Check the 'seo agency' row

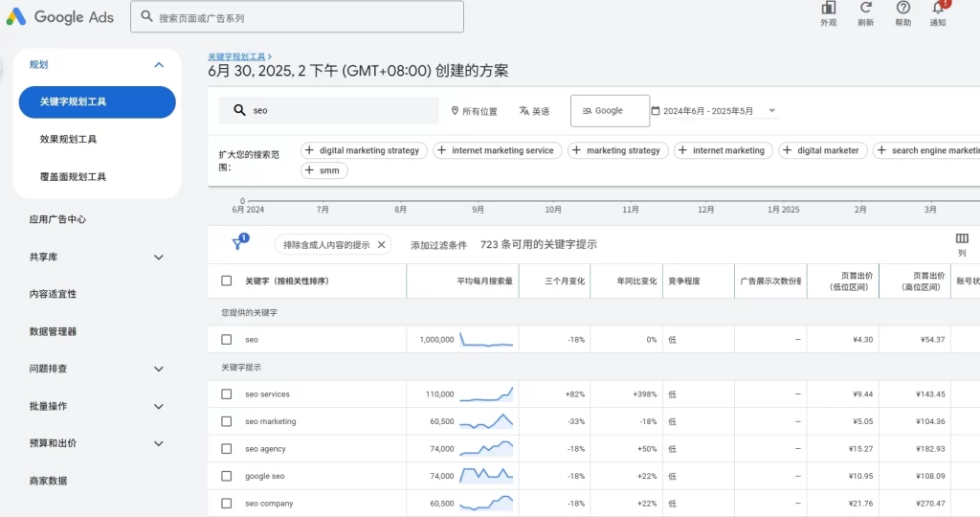coord(226,449)
